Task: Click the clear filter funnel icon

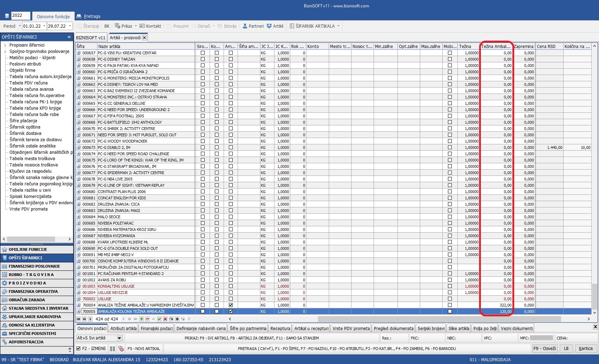Action: click(189, 319)
